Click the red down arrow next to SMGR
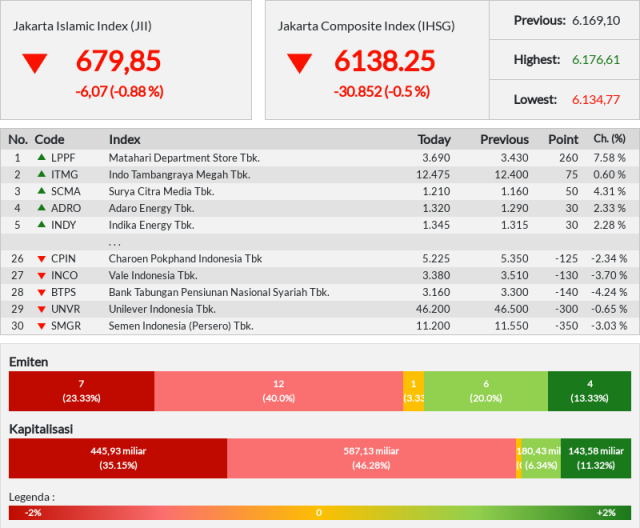 [x=41, y=326]
